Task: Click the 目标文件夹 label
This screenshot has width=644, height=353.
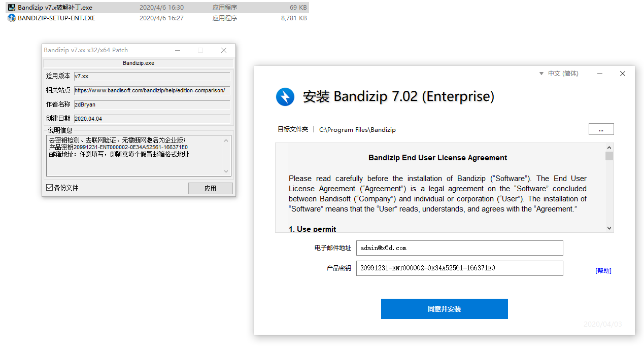Action: coord(293,129)
